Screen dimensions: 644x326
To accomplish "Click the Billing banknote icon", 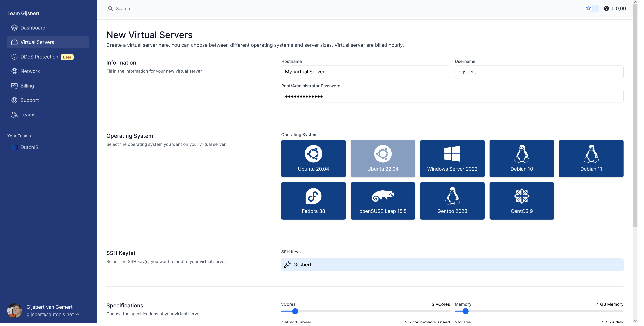I will click(14, 87).
